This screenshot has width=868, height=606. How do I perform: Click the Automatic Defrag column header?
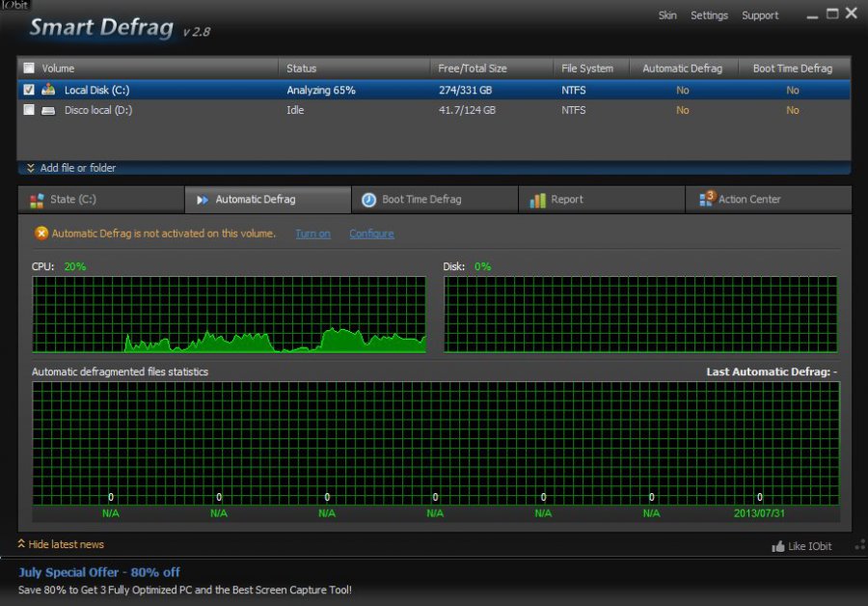[683, 69]
